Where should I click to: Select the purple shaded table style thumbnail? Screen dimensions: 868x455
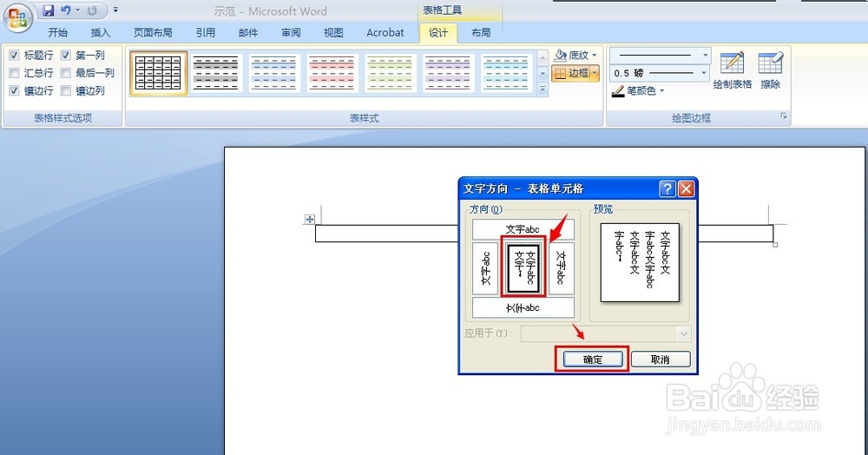click(x=447, y=73)
